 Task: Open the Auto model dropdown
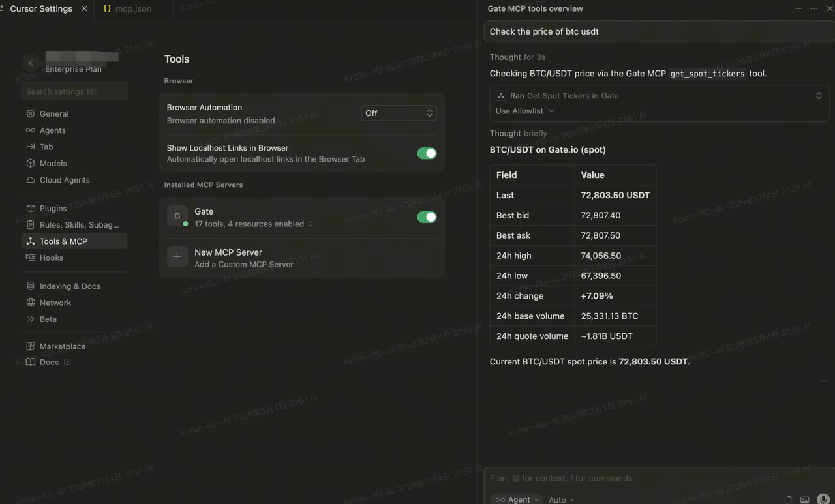(x=561, y=499)
